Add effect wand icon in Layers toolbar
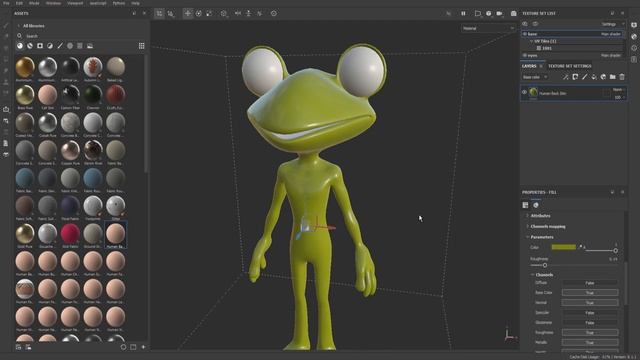This screenshot has height=360, width=640. point(566,77)
